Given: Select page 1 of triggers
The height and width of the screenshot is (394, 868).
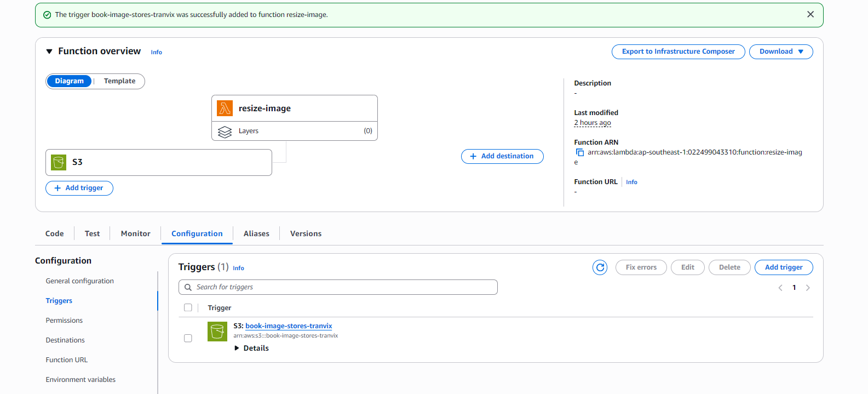Looking at the screenshot, I should 794,288.
